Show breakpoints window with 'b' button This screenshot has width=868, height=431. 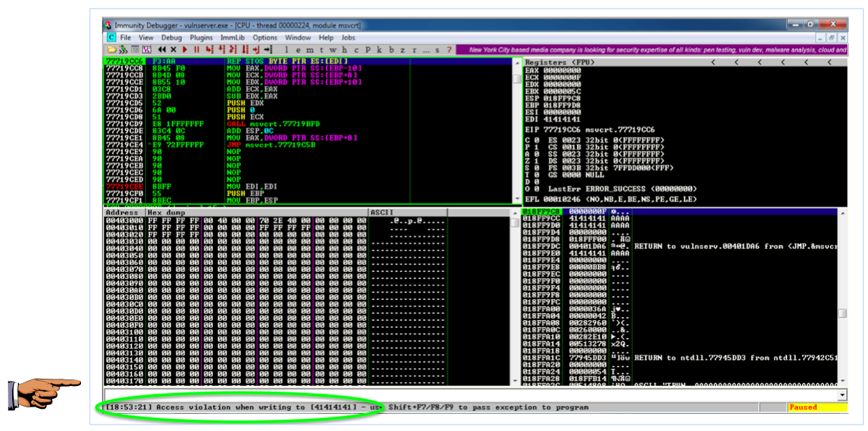[391, 49]
